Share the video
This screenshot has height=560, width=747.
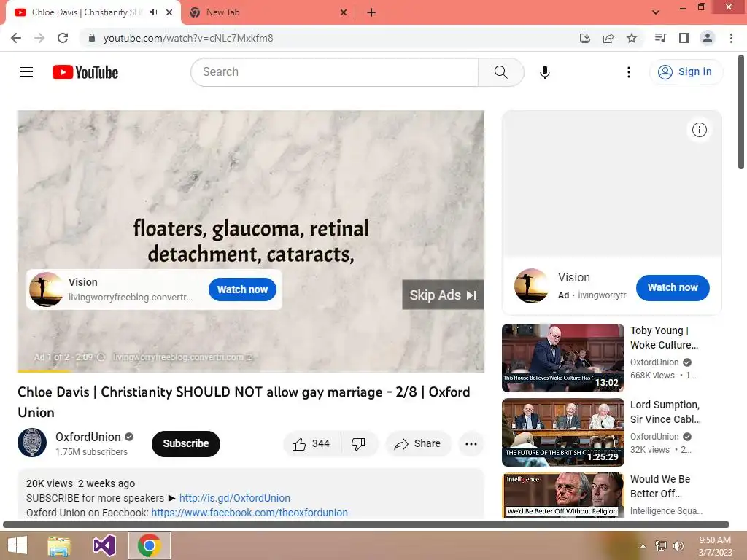[418, 444]
